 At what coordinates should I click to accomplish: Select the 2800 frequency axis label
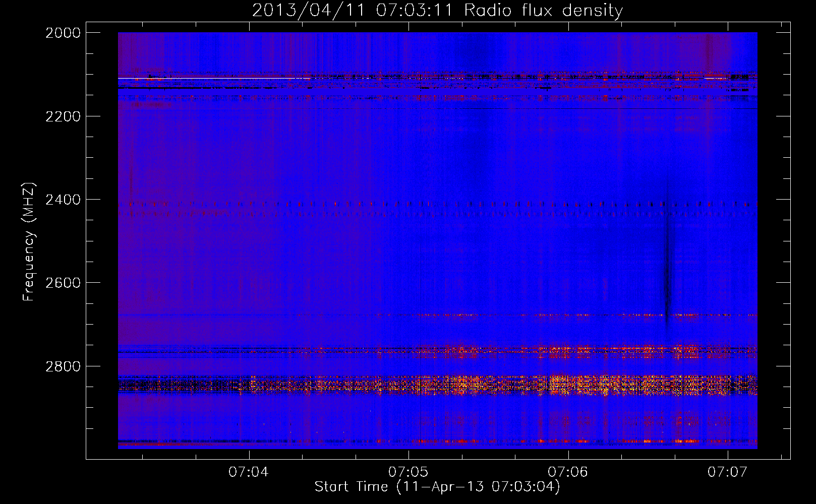coord(63,366)
